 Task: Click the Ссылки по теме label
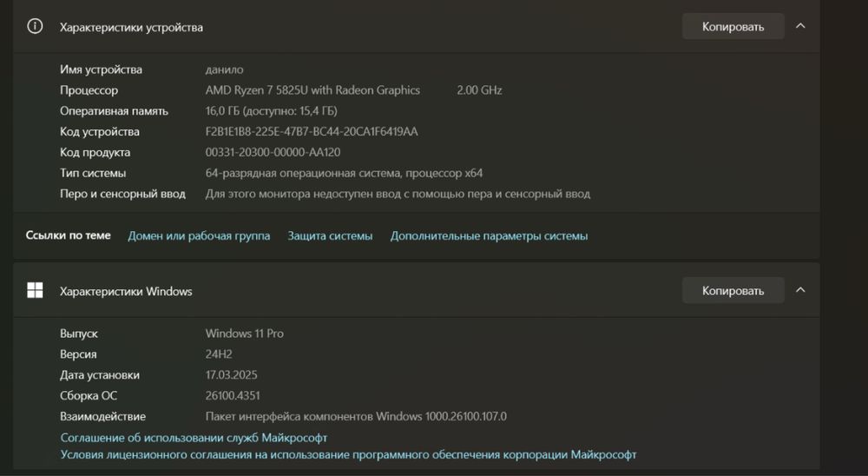68,235
